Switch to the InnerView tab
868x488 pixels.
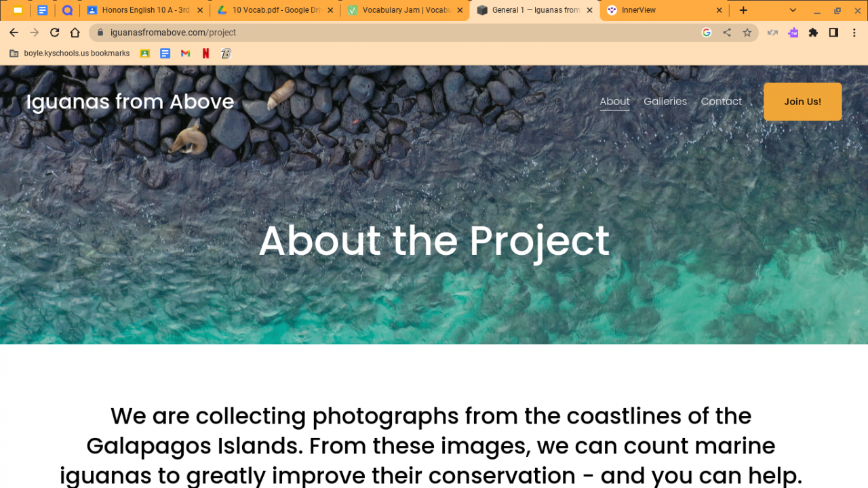(665, 10)
